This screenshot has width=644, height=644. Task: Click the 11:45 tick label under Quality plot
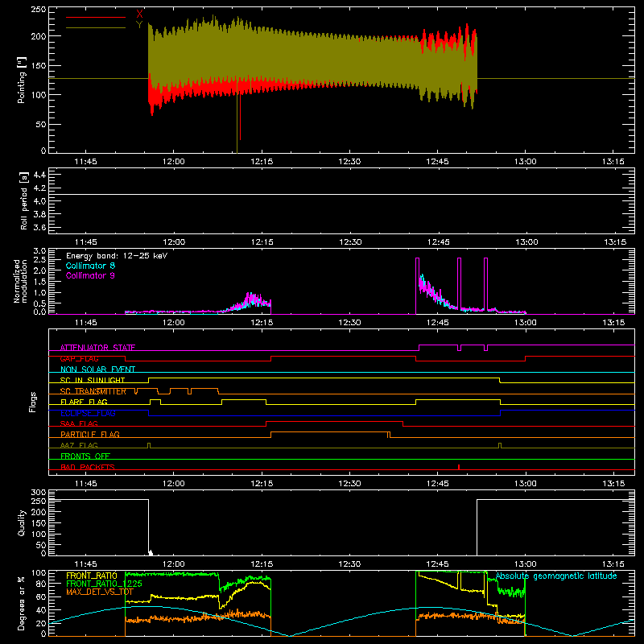(86, 564)
